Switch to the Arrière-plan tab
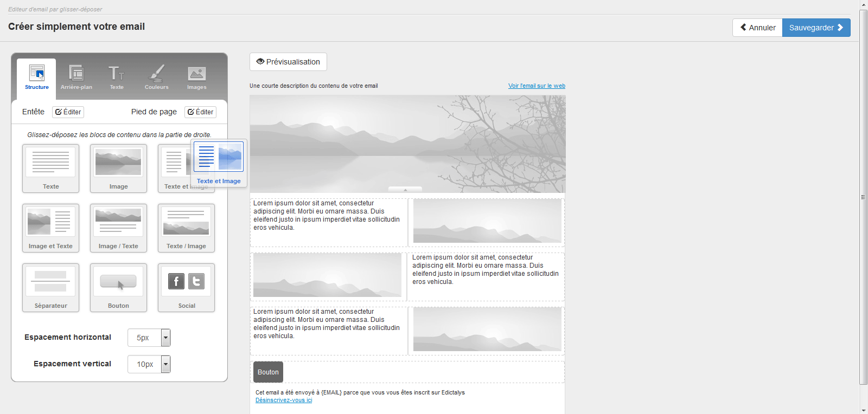The width and height of the screenshot is (868, 414). point(76,77)
